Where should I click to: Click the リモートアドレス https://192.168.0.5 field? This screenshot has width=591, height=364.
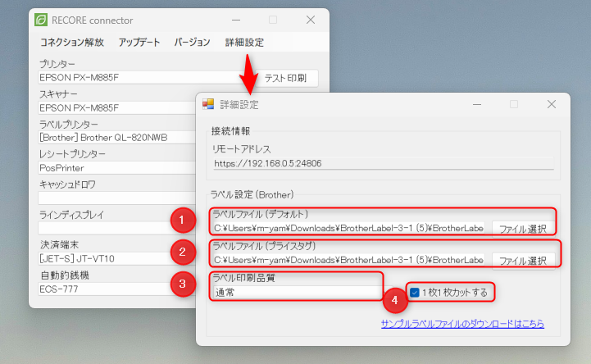pos(384,163)
